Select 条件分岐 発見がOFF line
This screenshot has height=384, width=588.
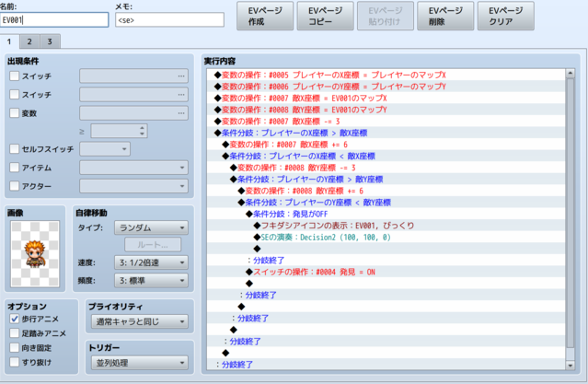click(x=386, y=214)
